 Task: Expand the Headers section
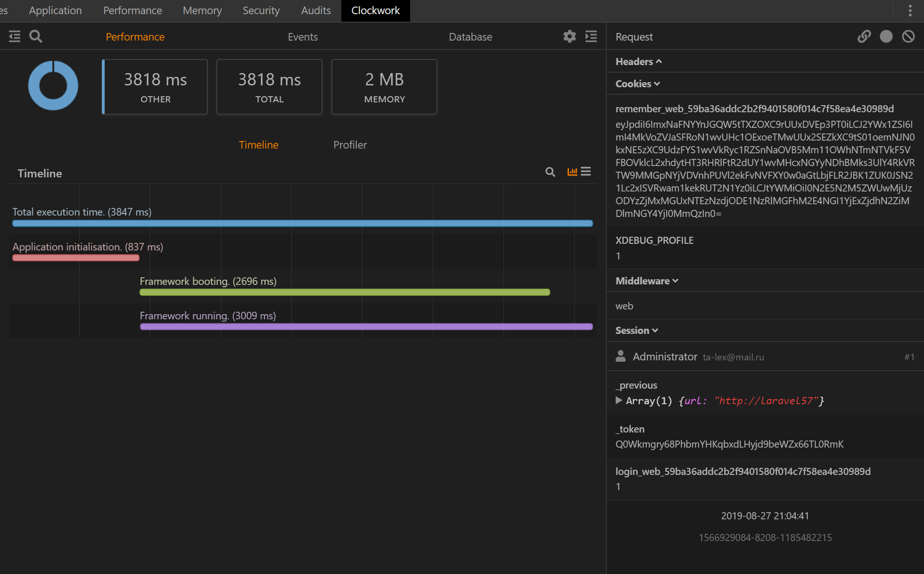point(638,61)
